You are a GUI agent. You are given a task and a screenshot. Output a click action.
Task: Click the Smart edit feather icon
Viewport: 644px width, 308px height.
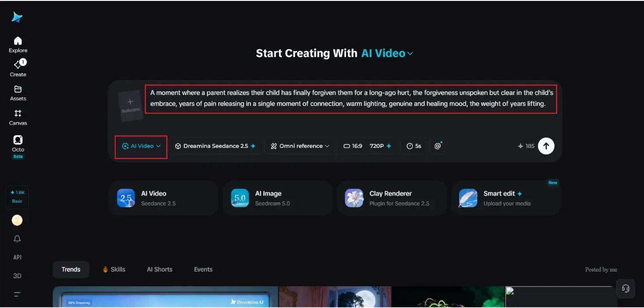point(468,198)
